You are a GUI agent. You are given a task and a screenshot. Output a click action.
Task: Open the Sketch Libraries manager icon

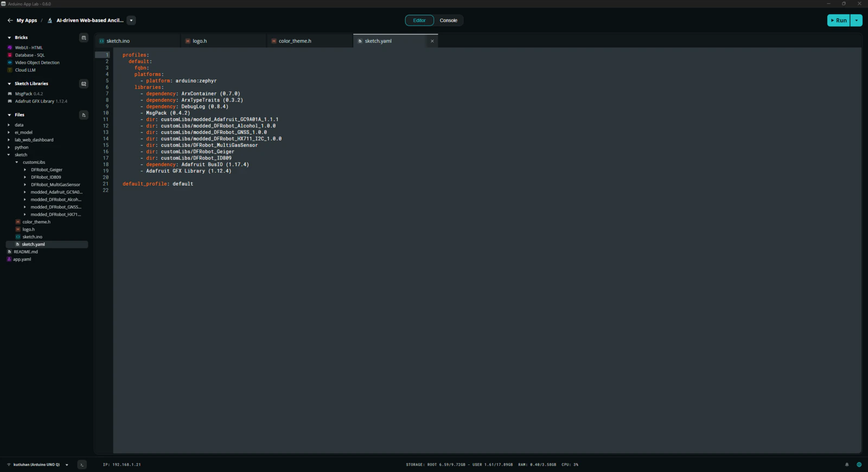[84, 84]
